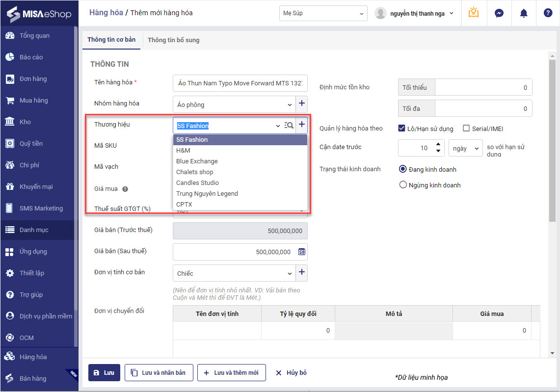Click the Giá mua help tooltip icon
Screen dimensions: 560x392
(125, 189)
